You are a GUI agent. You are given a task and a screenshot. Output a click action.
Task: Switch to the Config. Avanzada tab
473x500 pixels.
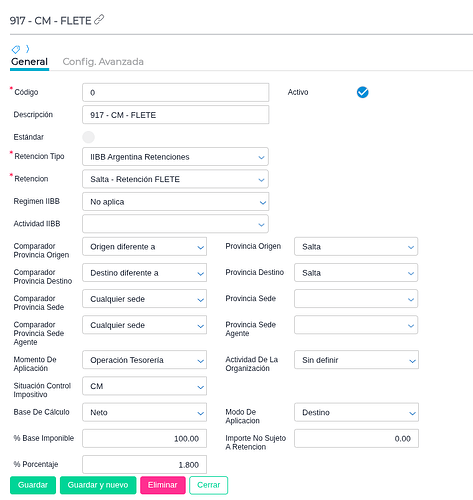103,62
